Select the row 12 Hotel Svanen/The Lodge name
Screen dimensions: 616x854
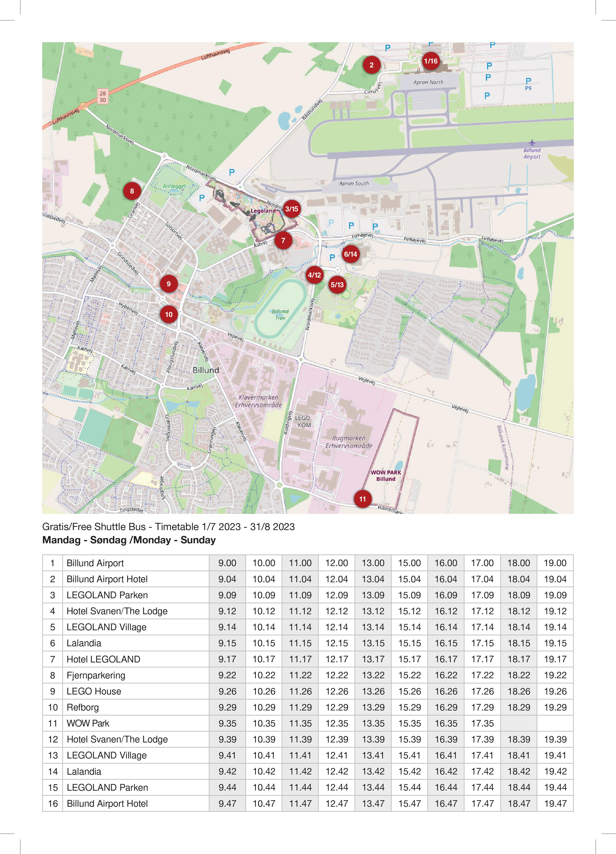click(117, 739)
